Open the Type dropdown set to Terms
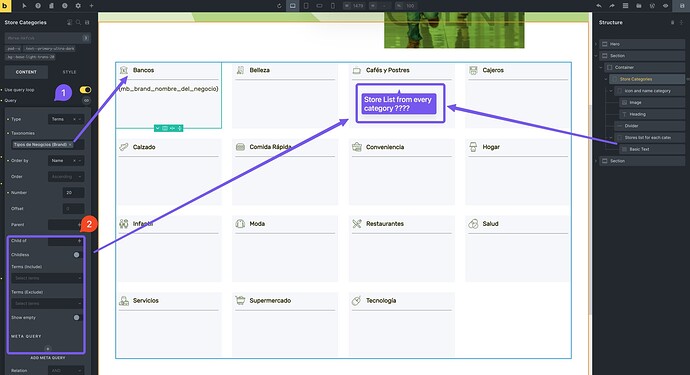The image size is (690, 375). click(66, 119)
